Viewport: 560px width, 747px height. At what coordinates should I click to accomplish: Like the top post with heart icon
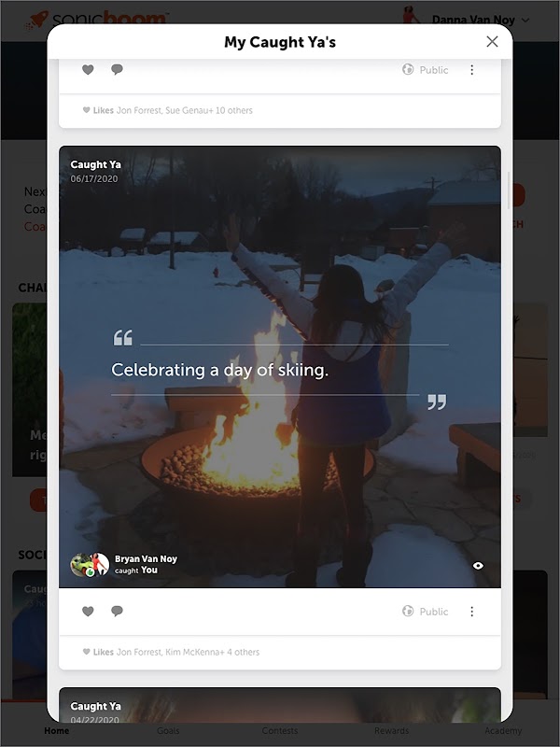pyautogui.click(x=88, y=69)
